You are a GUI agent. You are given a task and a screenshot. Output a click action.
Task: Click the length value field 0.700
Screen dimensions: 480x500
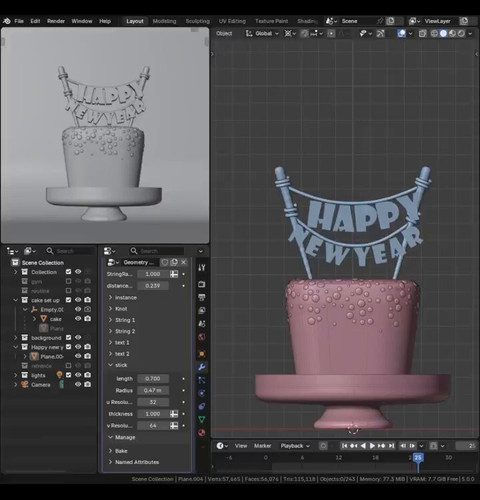click(153, 379)
